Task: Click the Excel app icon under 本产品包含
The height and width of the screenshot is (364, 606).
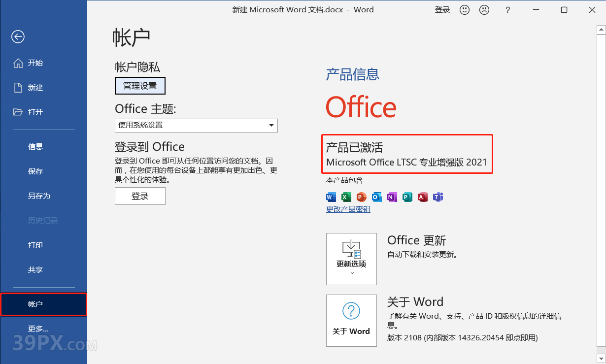Action: coord(346,197)
